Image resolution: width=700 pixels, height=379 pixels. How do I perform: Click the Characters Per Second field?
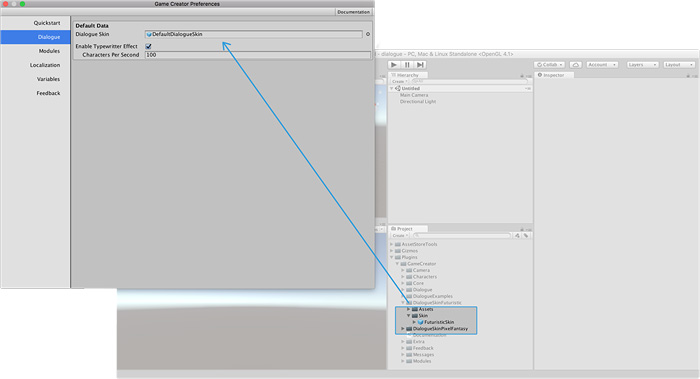click(x=258, y=55)
